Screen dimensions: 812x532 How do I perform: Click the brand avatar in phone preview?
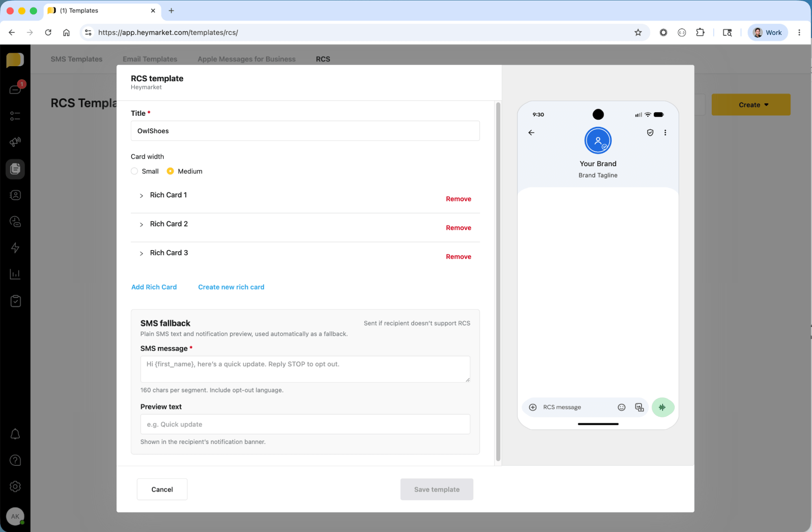pyautogui.click(x=598, y=141)
